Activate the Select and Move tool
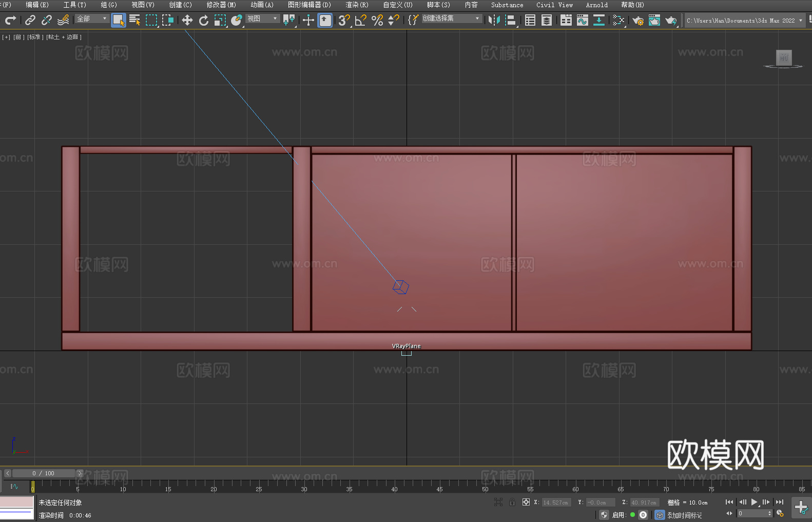The height and width of the screenshot is (522, 812). 187,20
